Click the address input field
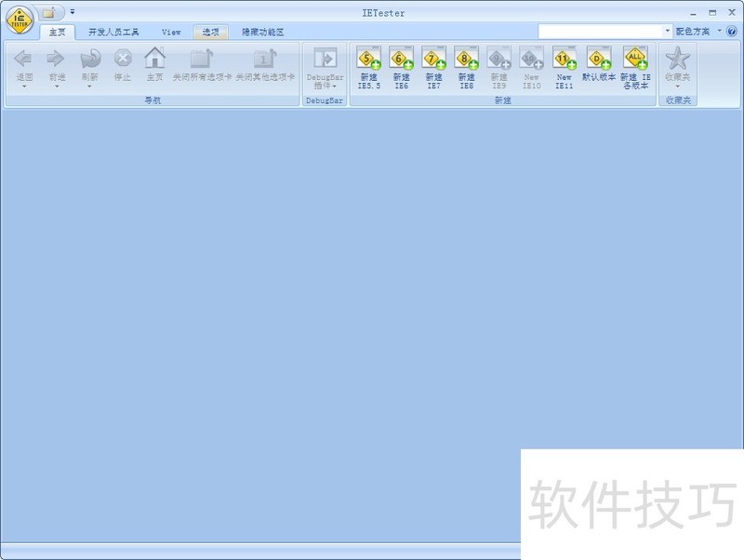Image resolution: width=744 pixels, height=560 pixels. tap(595, 30)
